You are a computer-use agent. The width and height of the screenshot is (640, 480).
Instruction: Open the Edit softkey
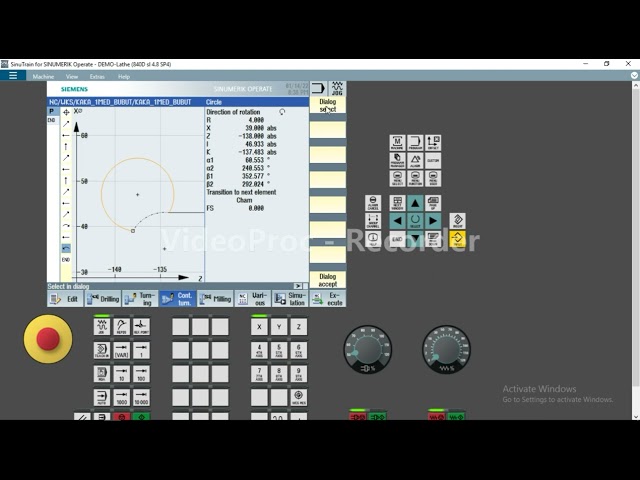tap(65, 299)
